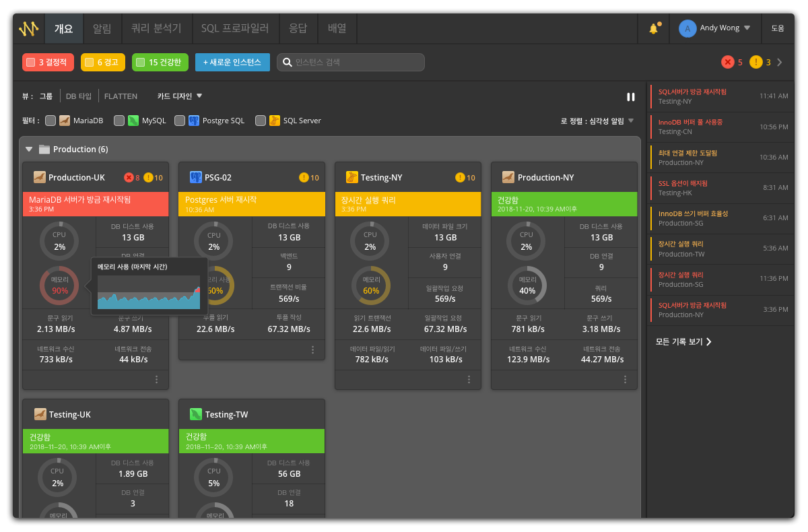This screenshot has width=808, height=532.
Task: Click MariaDB icon on Production-UK card
Action: click(x=40, y=177)
